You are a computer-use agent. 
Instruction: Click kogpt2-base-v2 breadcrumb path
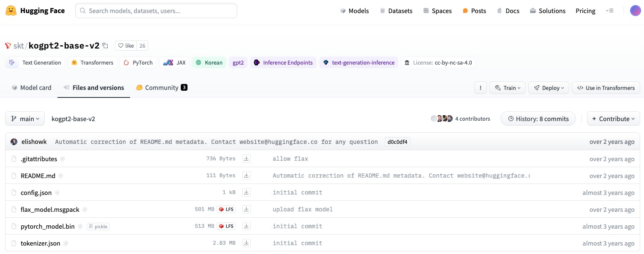(x=73, y=119)
